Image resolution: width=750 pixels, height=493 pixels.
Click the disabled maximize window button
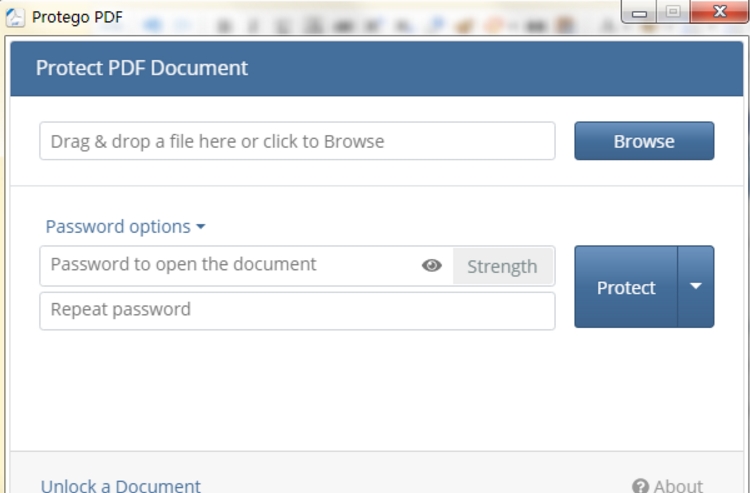[x=673, y=11]
